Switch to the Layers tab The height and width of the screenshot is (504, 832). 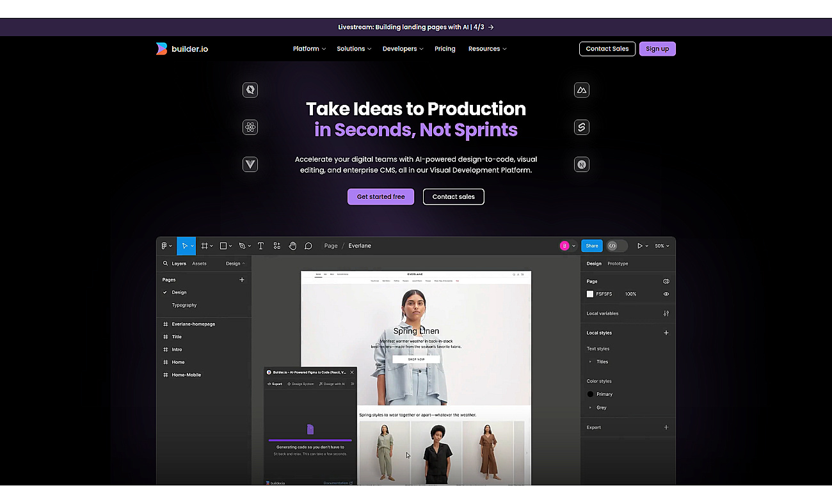click(179, 264)
